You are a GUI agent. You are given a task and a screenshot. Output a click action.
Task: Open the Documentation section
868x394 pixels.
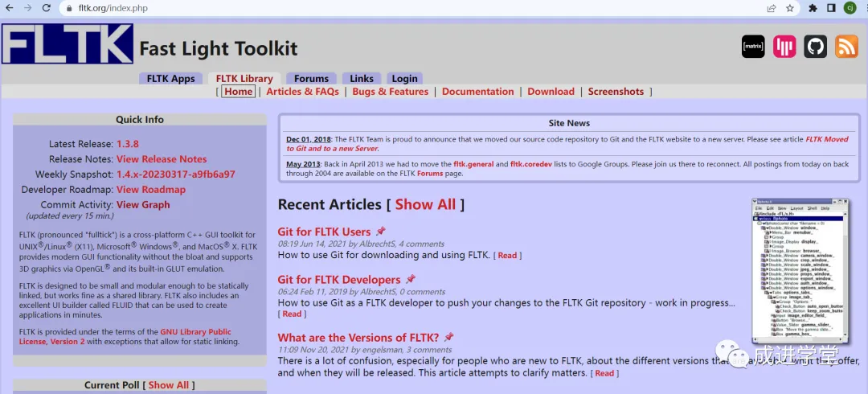click(x=477, y=92)
